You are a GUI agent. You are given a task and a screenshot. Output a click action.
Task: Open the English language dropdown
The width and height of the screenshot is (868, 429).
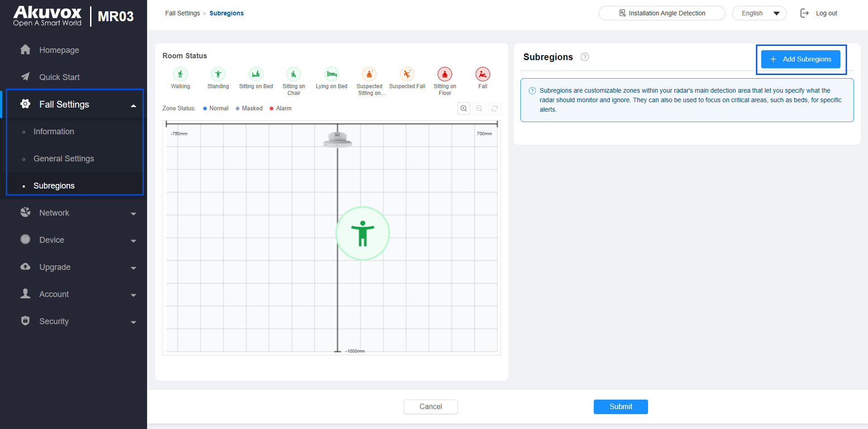click(x=759, y=13)
